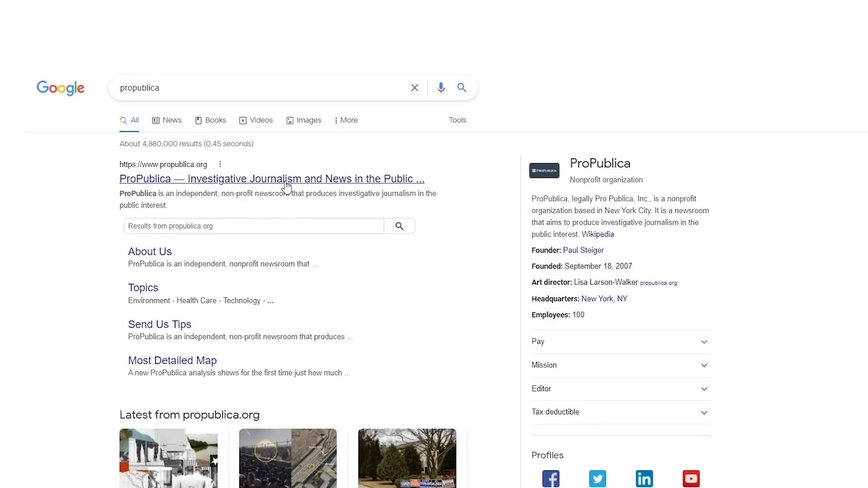The height and width of the screenshot is (488, 868).
Task: Switch to the News tab
Action: (167, 120)
